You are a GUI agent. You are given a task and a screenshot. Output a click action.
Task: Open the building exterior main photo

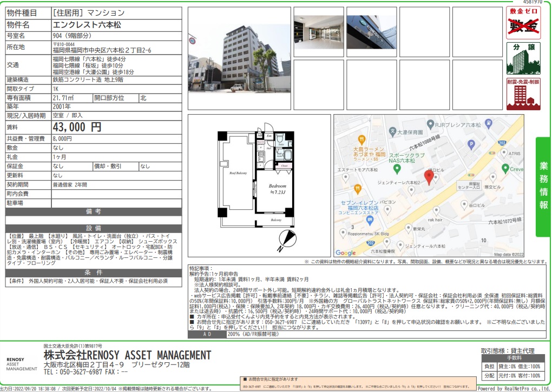(239, 58)
